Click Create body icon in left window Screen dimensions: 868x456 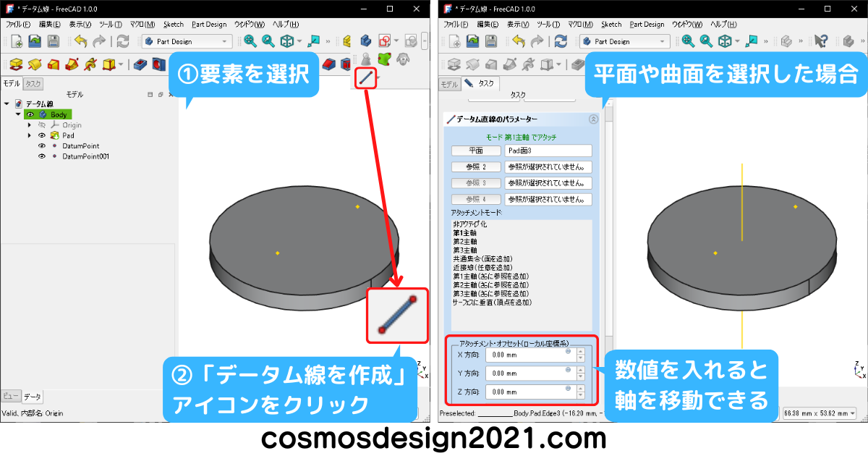coord(366,41)
